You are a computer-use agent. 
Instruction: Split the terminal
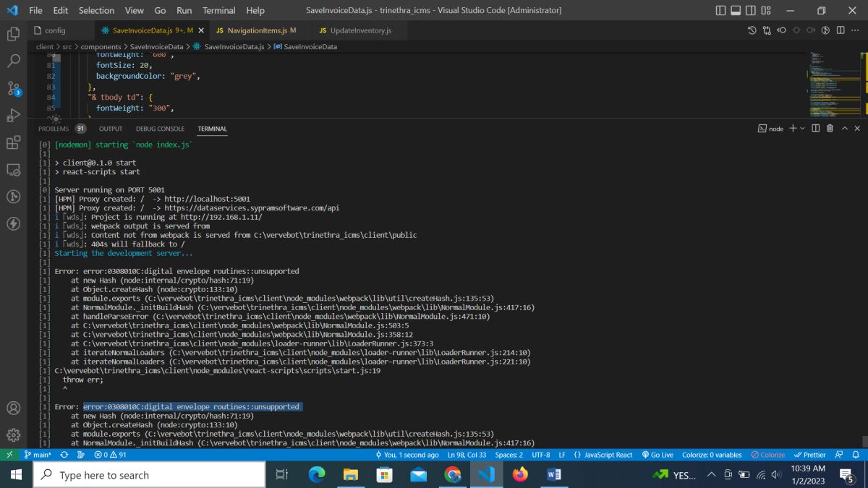tap(815, 128)
